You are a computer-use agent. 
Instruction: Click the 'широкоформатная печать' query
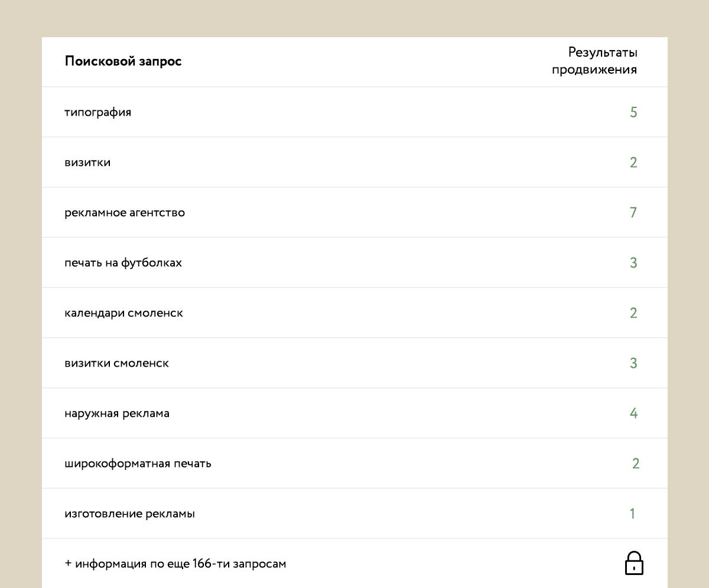coord(138,463)
